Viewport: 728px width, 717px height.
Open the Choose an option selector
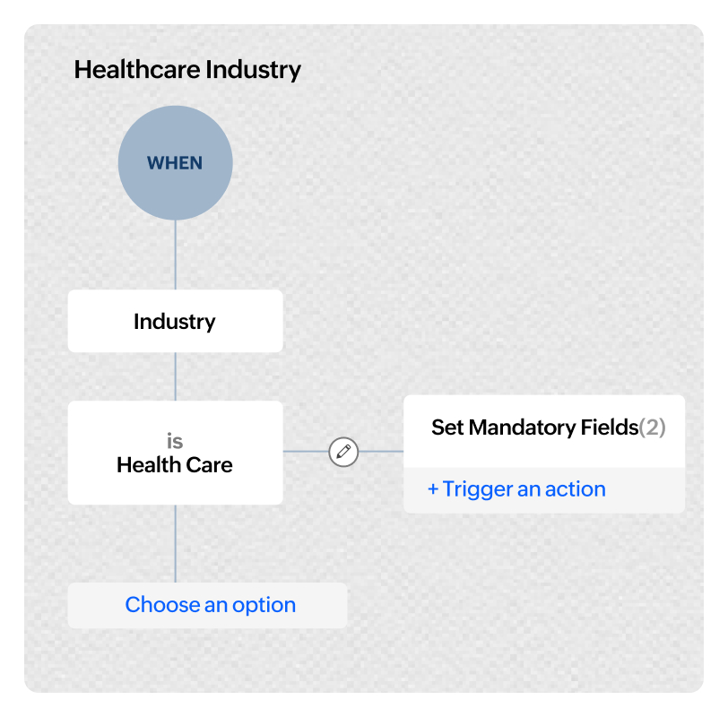pyautogui.click(x=207, y=605)
